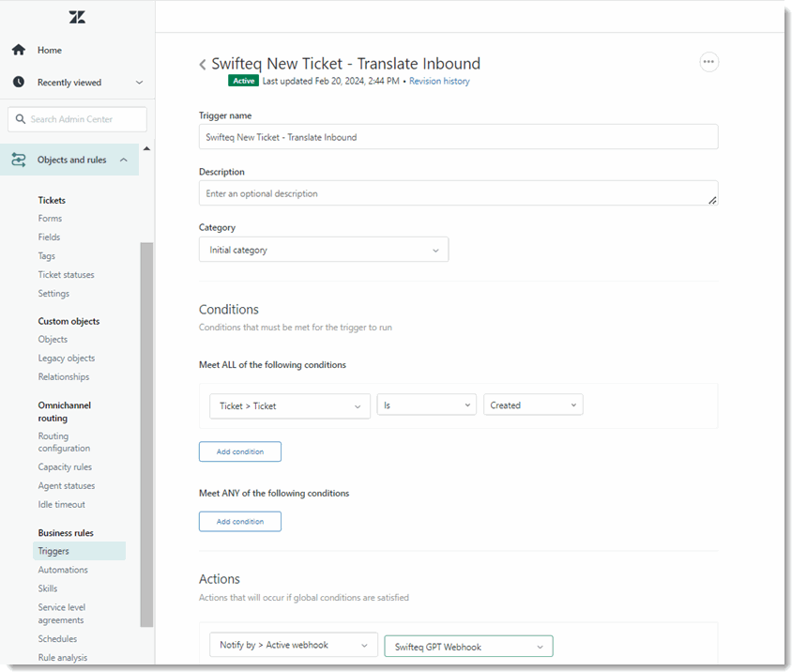The image size is (792, 672).
Task: Expand the Recently viewed section
Action: pyautogui.click(x=140, y=83)
